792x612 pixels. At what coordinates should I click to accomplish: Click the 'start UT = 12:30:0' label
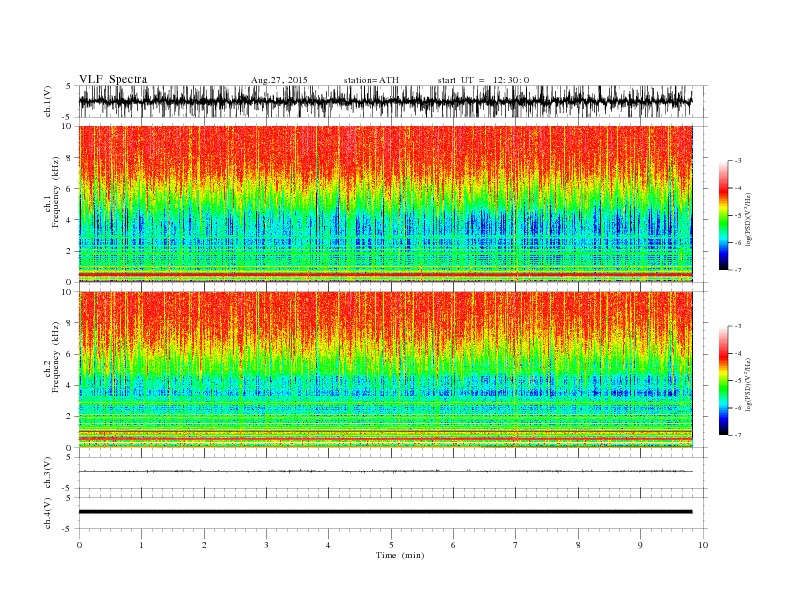483,80
